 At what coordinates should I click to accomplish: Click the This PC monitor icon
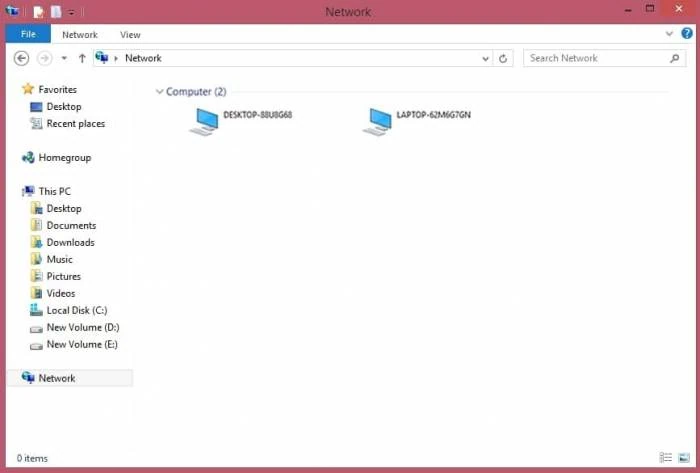click(x=28, y=191)
